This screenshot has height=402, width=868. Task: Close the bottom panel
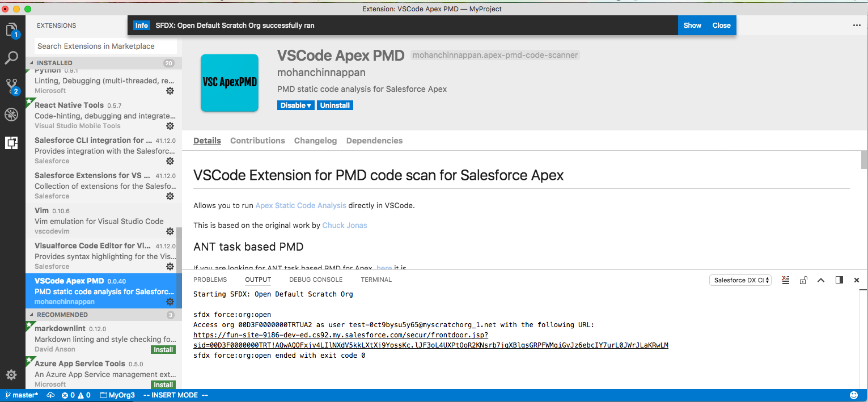857,280
